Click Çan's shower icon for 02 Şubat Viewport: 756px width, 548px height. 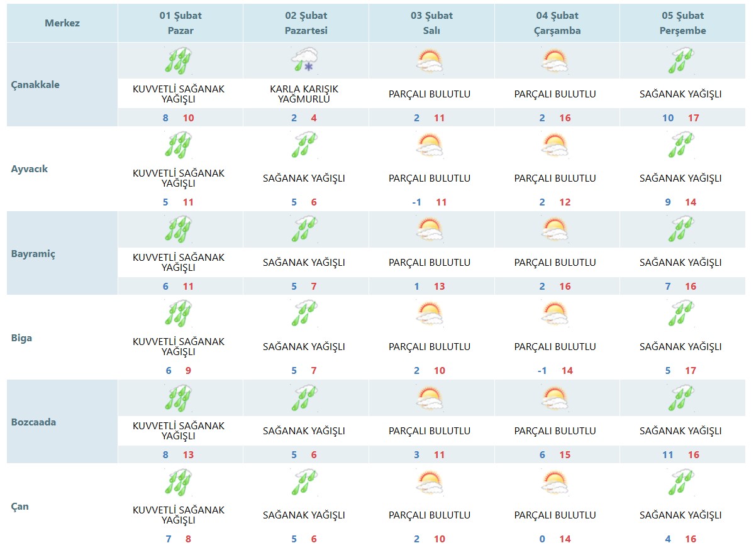(305, 482)
